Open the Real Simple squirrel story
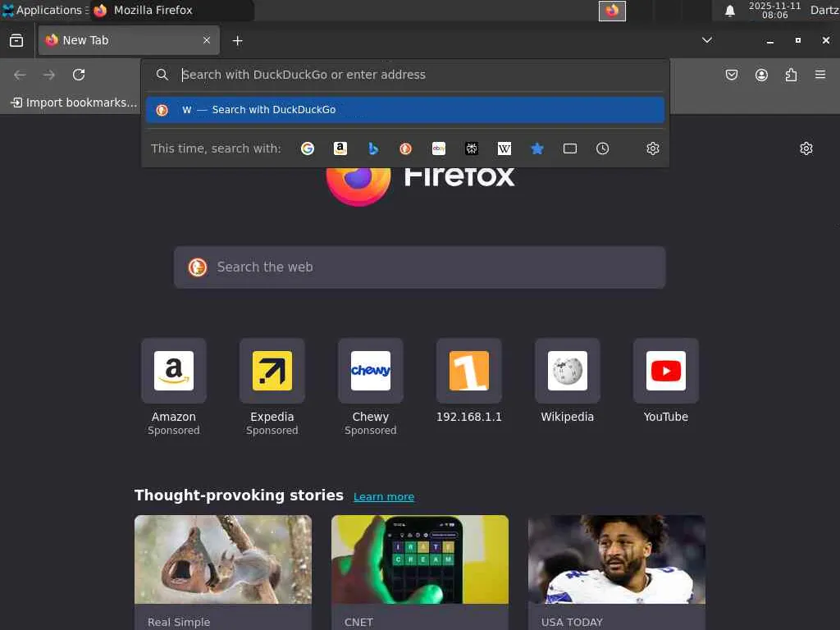This screenshot has width=840, height=630. (223, 572)
